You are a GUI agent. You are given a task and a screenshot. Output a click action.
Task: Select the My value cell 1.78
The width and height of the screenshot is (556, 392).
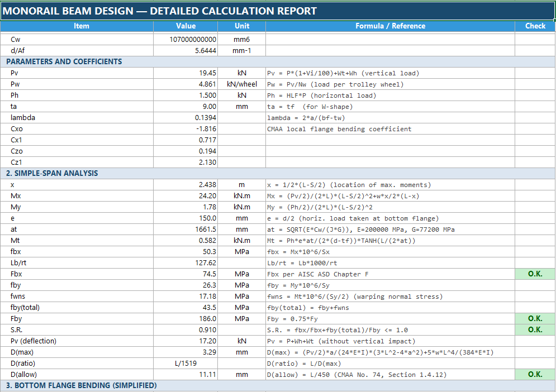click(186, 207)
